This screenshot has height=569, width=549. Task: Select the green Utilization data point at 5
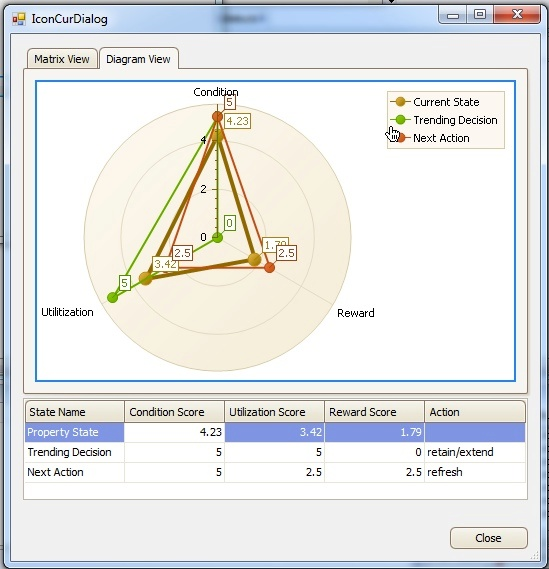112,298
